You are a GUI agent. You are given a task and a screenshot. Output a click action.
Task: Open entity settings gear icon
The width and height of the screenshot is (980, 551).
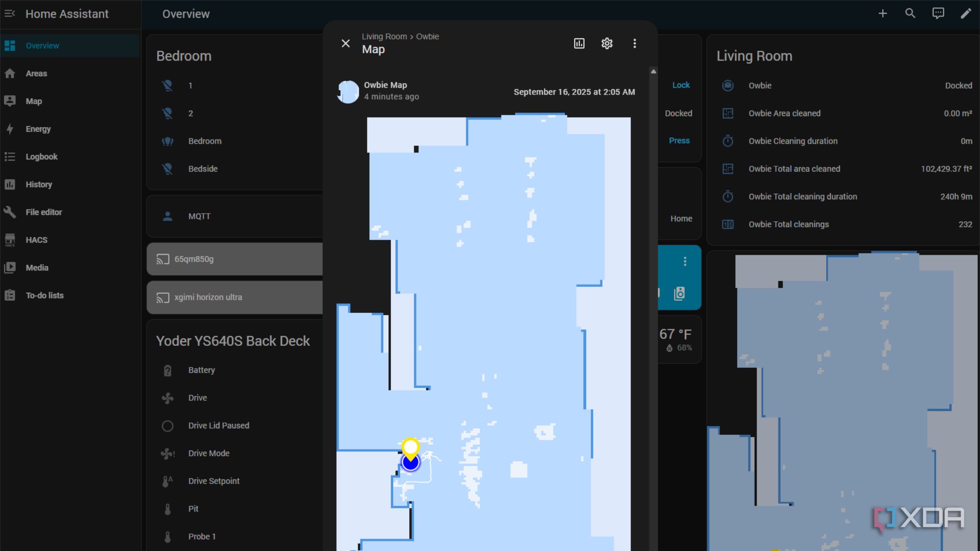607,44
